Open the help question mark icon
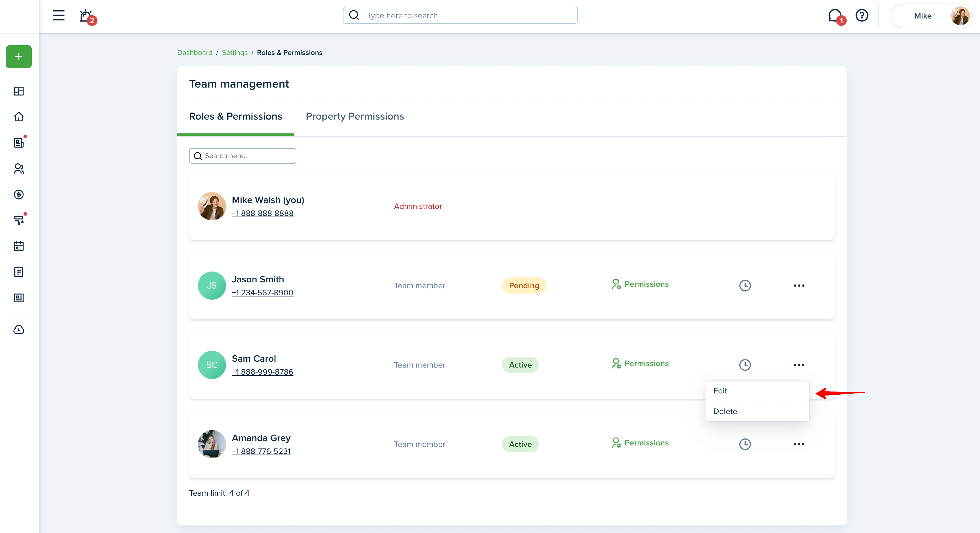980x533 pixels. tap(862, 16)
